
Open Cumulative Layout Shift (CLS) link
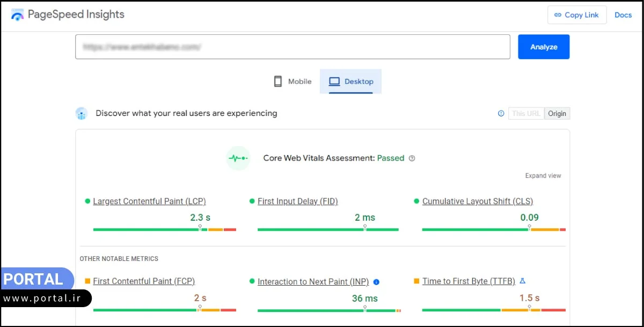coord(477,201)
